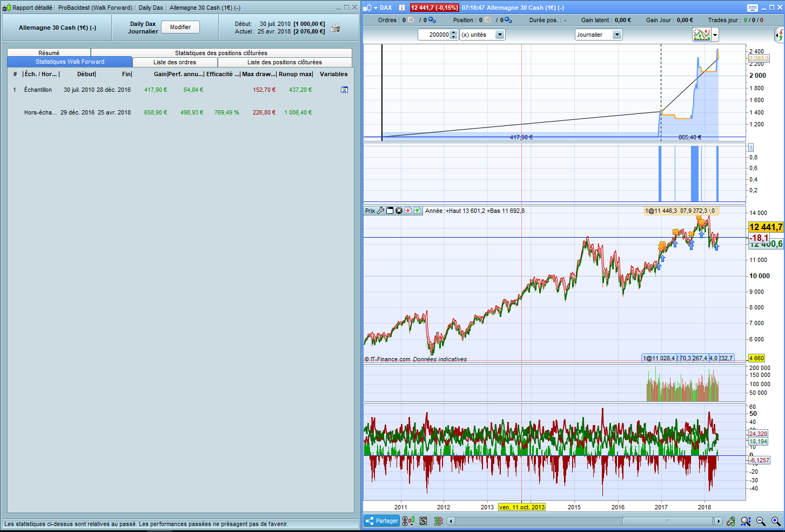Expand the arrow beside indicators icon
This screenshot has width=785, height=532.
[x=715, y=35]
